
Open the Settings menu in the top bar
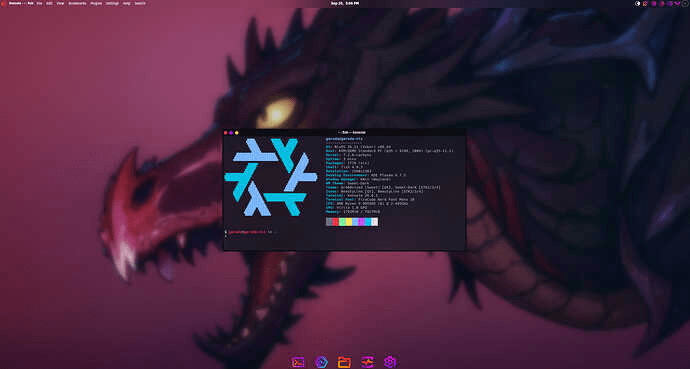coord(112,4)
